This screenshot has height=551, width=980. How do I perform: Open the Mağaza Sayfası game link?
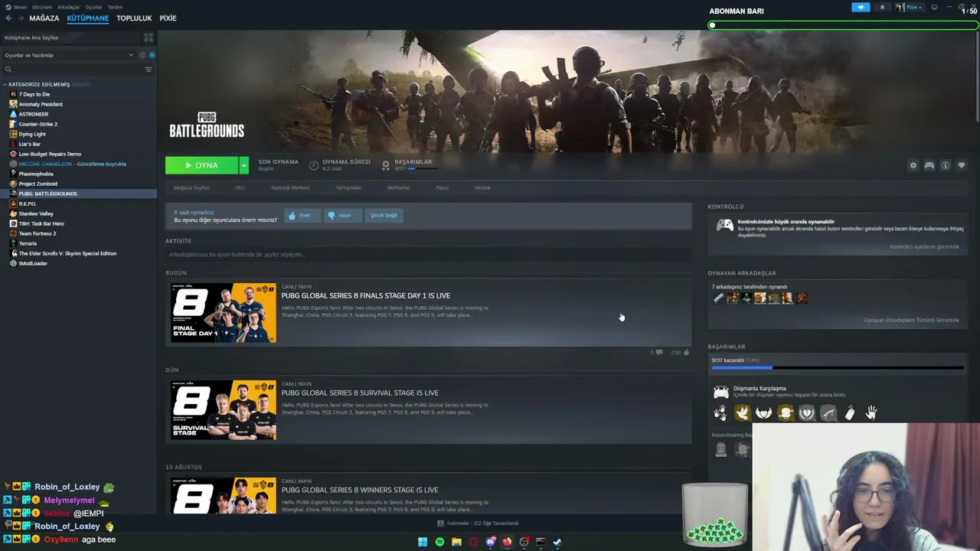pyautogui.click(x=191, y=187)
